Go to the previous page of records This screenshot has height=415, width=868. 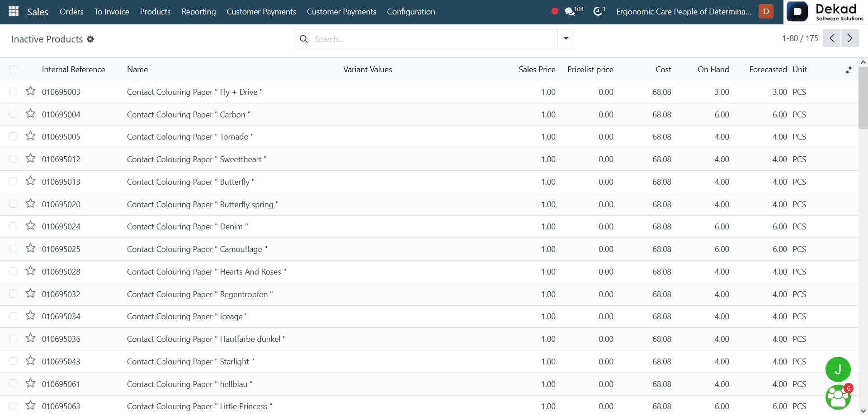(832, 38)
